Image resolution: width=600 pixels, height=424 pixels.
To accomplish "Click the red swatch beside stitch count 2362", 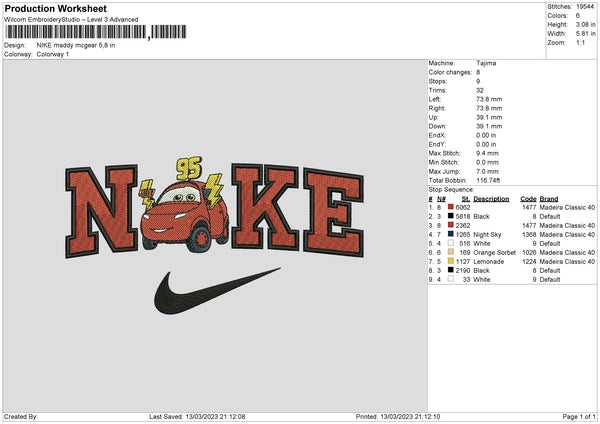I will pyautogui.click(x=451, y=225).
